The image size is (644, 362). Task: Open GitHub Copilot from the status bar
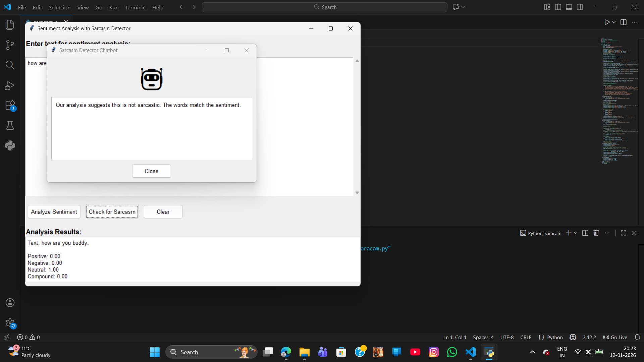click(x=573, y=337)
